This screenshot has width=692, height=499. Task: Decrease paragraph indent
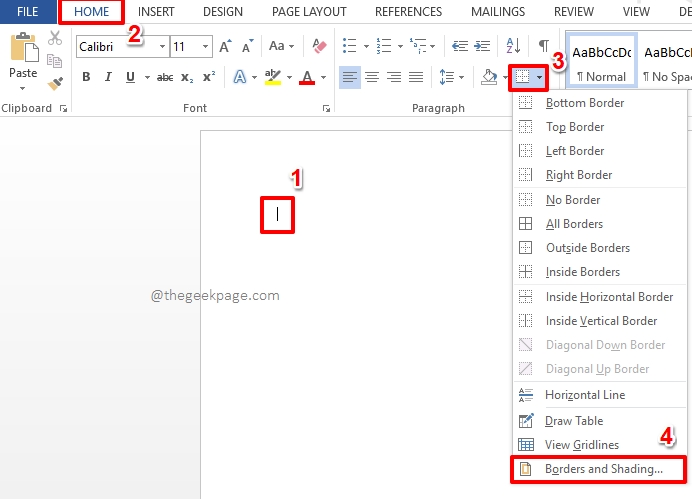coord(460,46)
